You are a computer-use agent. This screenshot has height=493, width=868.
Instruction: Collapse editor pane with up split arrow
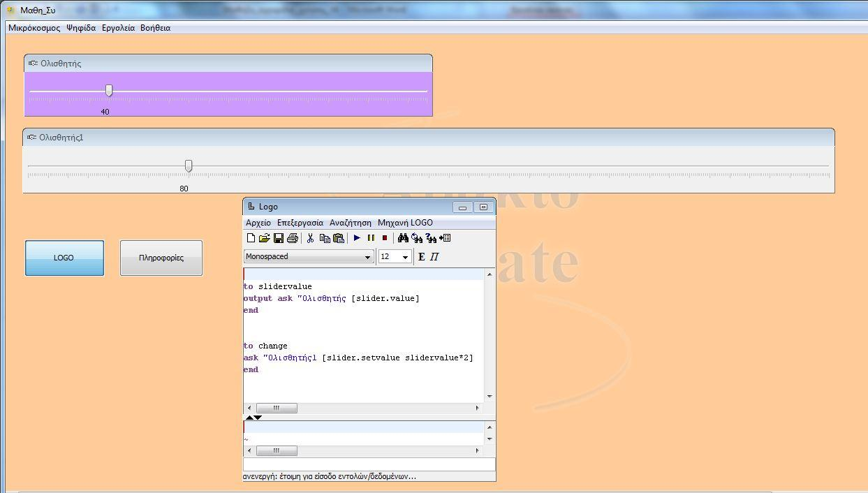point(249,418)
